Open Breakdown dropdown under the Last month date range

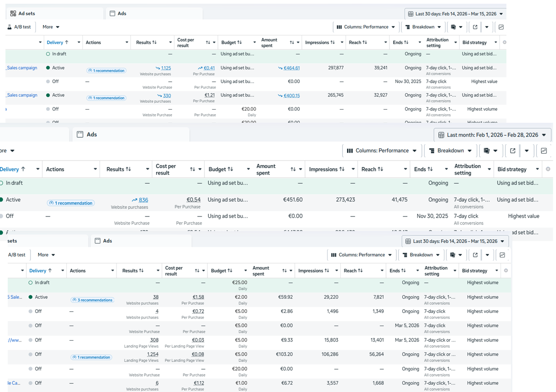(450, 151)
